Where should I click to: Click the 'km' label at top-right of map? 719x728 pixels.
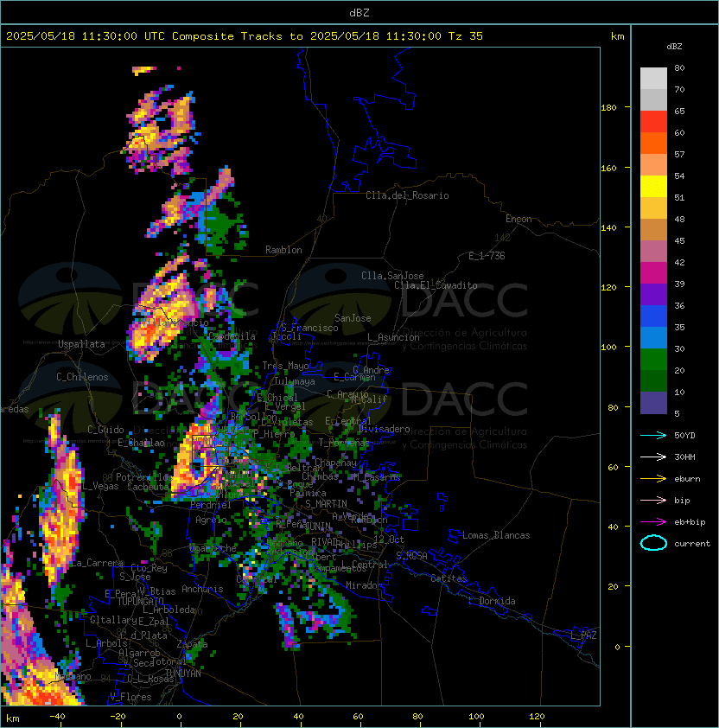[617, 36]
